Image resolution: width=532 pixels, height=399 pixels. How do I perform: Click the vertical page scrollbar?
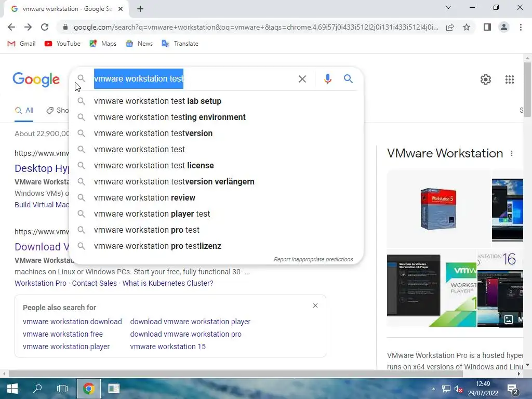pyautogui.click(x=527, y=89)
